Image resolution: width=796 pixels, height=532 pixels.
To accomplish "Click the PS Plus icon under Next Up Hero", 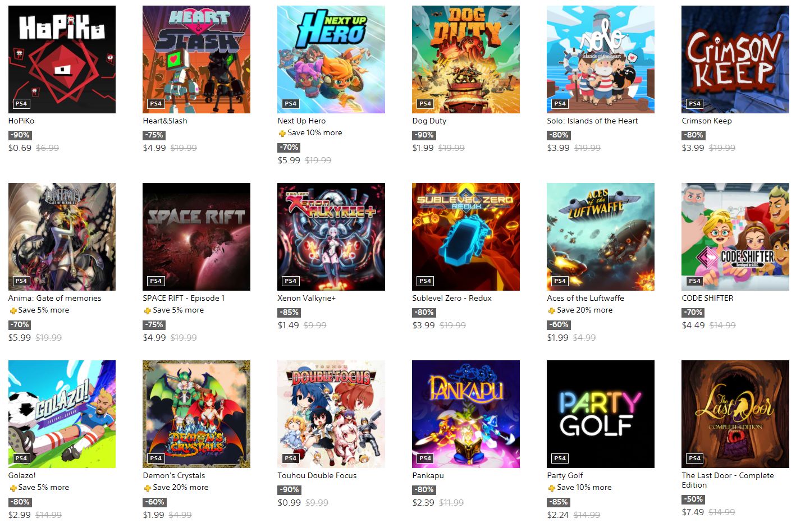I will click(x=282, y=134).
